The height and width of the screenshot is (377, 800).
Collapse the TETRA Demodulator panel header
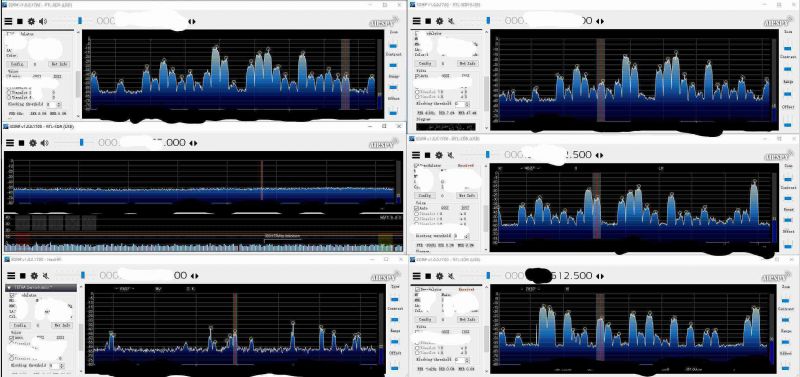point(41,288)
